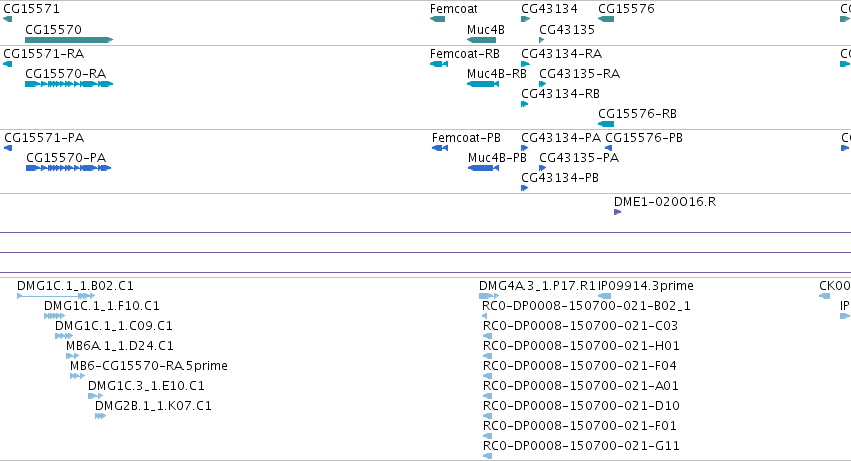This screenshot has width=851, height=461.
Task: Click the Muc4B-RB transcript glyph
Action: tap(483, 84)
